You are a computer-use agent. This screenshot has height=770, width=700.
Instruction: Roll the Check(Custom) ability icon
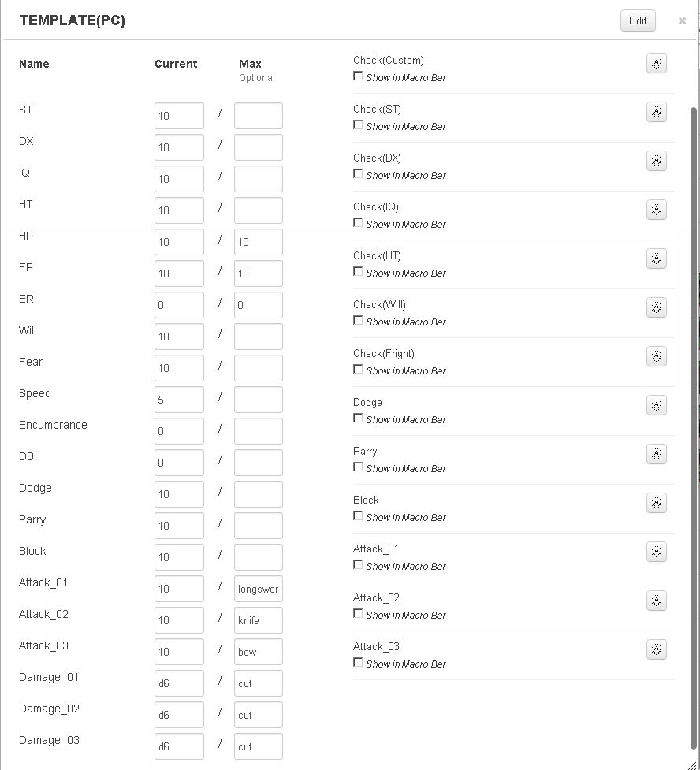[656, 64]
